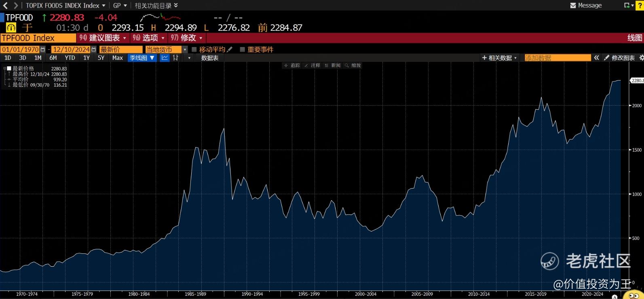Click the 最高价 legend row
This screenshot has height=299, width=644.
pos(37,74)
